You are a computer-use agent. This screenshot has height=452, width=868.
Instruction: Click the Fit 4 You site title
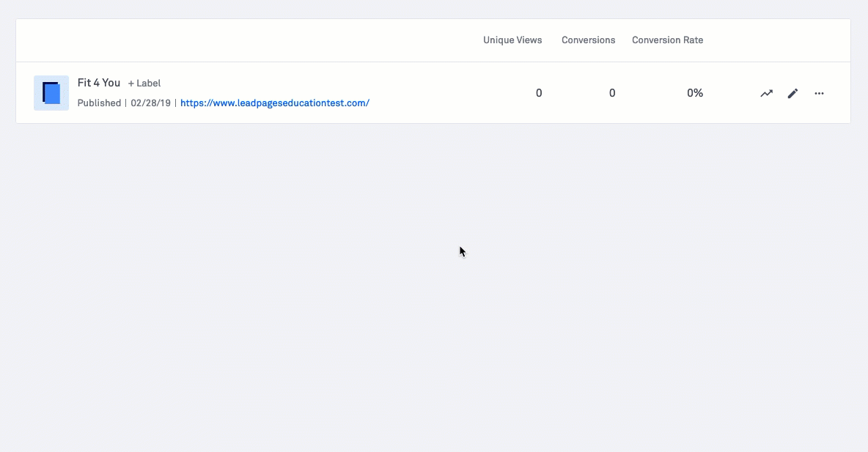click(x=98, y=83)
